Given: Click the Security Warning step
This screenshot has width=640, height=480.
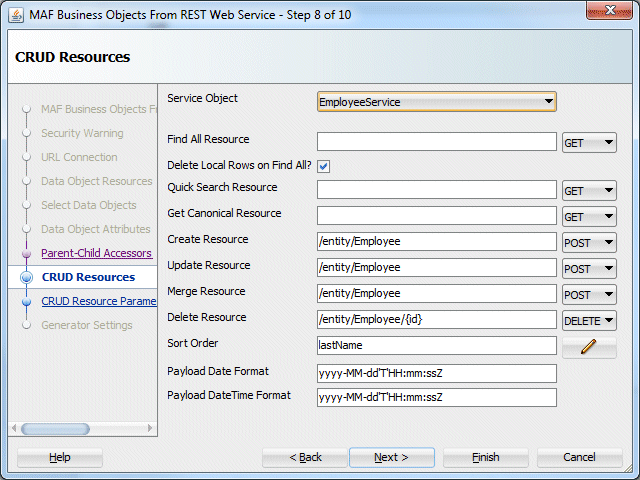Looking at the screenshot, I should tap(82, 133).
